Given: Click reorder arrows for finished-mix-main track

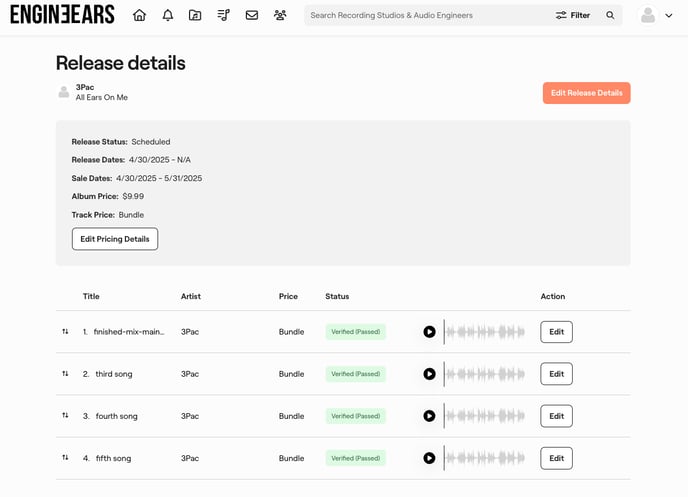Looking at the screenshot, I should (65, 332).
